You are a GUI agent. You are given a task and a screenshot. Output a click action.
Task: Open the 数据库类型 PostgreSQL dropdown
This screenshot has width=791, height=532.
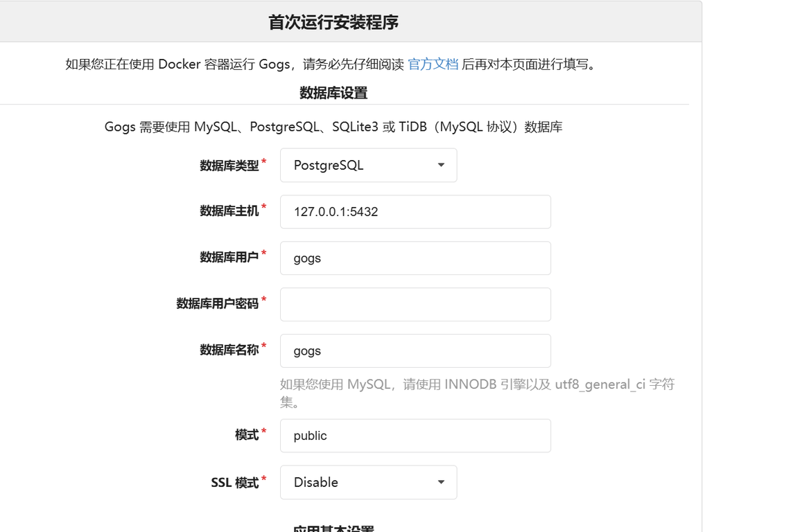click(x=368, y=165)
